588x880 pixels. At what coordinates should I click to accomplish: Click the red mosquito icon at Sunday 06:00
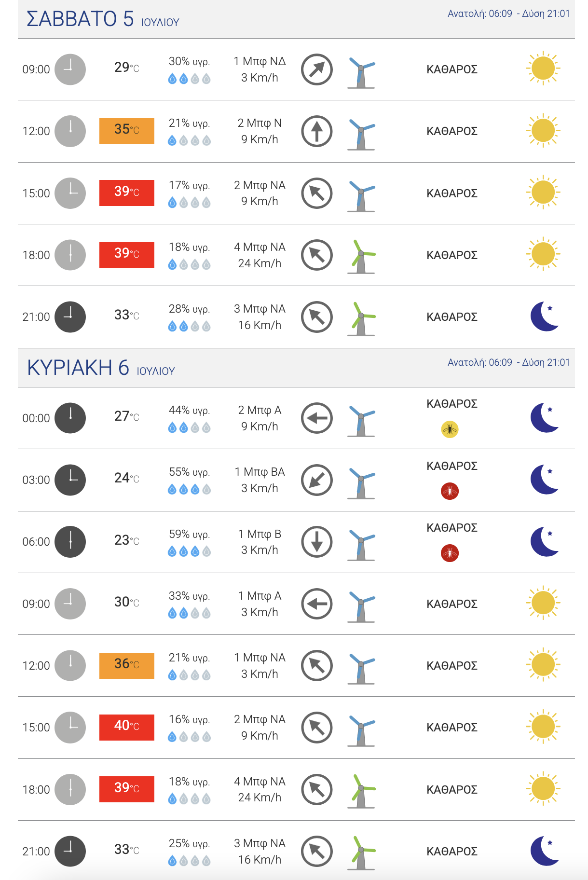tap(450, 553)
